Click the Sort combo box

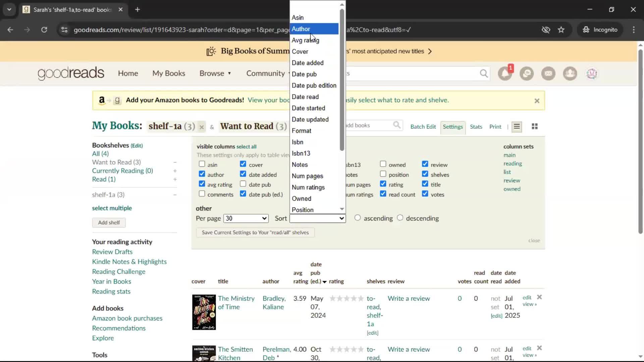(318, 219)
